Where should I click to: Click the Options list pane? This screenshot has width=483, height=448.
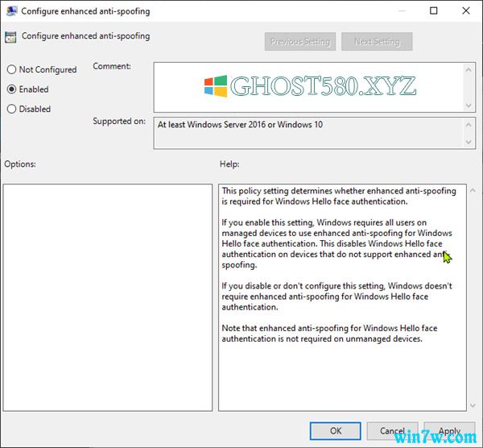pyautogui.click(x=108, y=297)
